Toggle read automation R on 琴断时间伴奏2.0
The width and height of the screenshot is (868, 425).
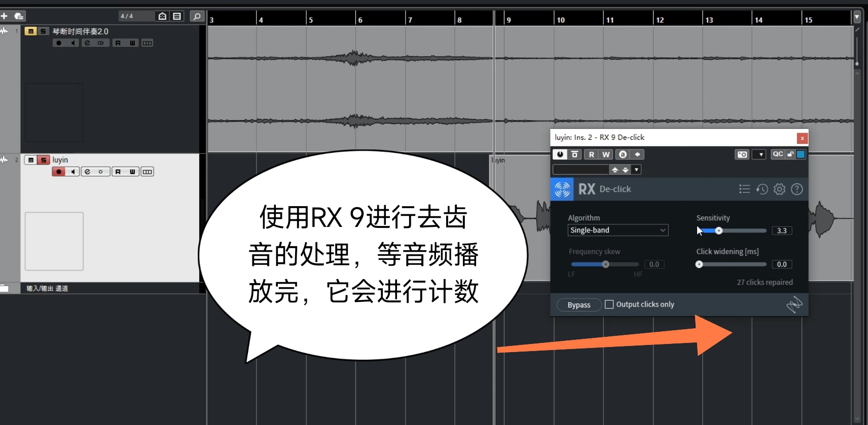click(118, 43)
